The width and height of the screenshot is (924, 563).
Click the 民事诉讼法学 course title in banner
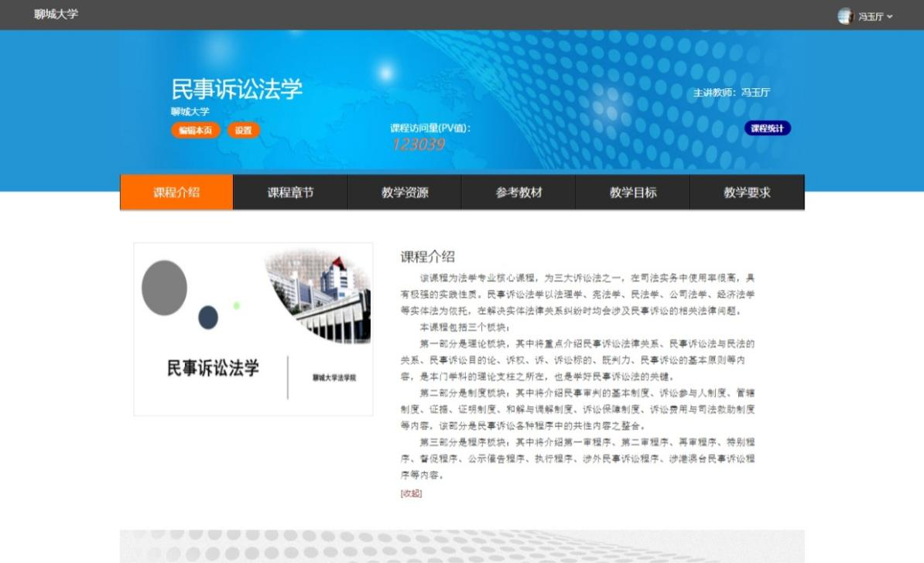coord(236,89)
